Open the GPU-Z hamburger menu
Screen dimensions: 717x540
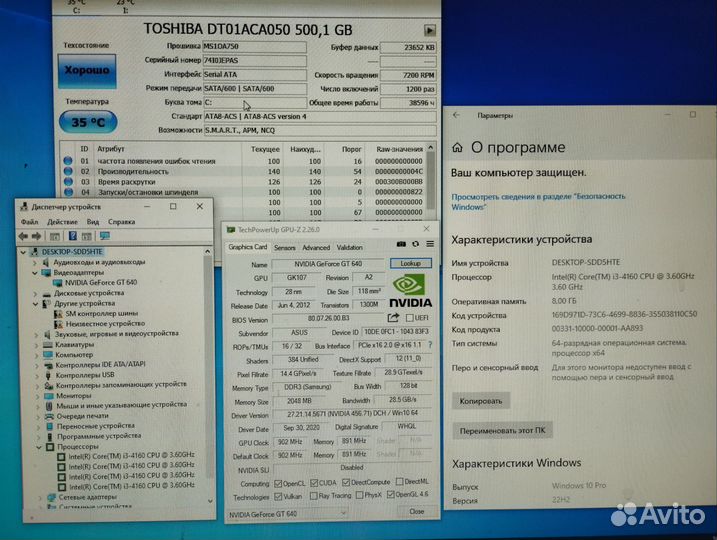[x=430, y=244]
